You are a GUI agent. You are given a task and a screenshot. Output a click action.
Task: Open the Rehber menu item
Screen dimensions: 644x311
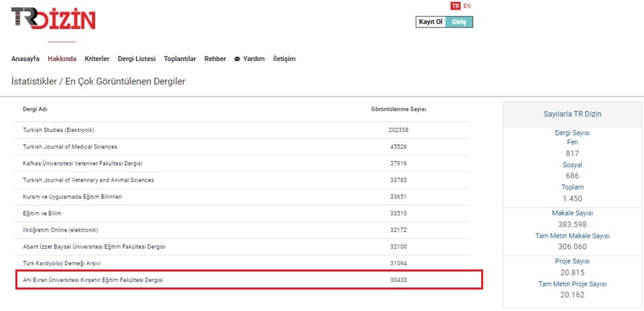pos(215,59)
